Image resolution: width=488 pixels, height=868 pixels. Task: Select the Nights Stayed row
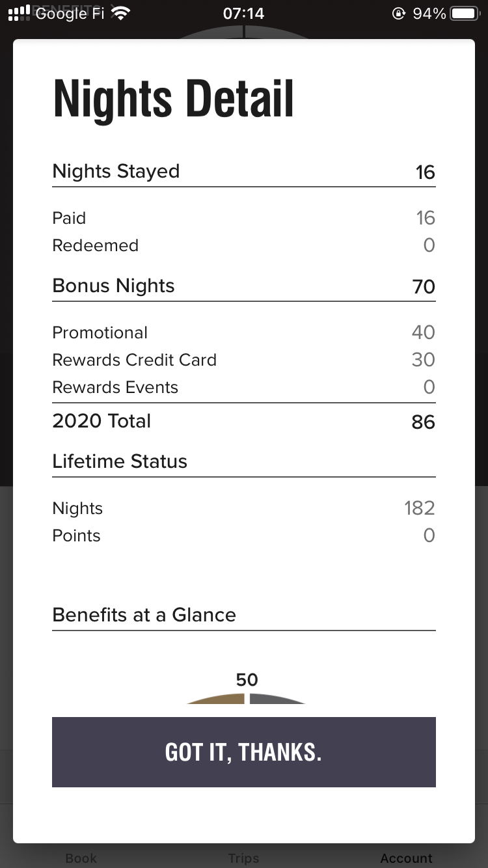(244, 172)
